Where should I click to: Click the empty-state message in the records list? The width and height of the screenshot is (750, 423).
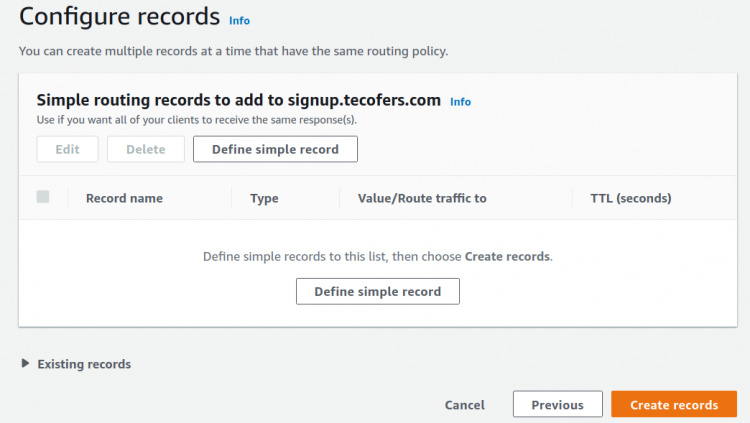click(377, 256)
